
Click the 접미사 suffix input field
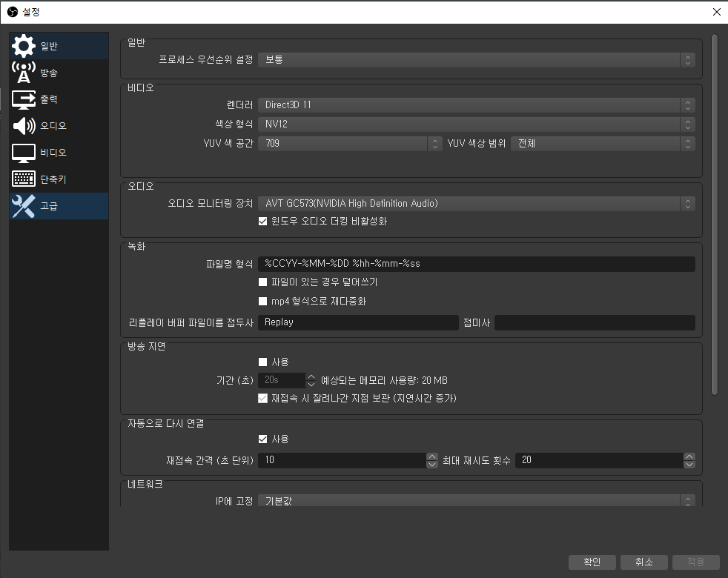[x=595, y=322]
